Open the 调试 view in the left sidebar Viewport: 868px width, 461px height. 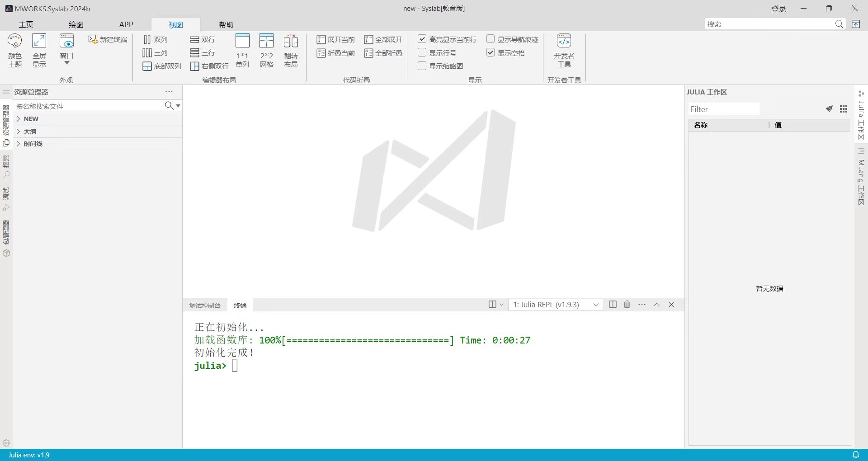click(6, 199)
